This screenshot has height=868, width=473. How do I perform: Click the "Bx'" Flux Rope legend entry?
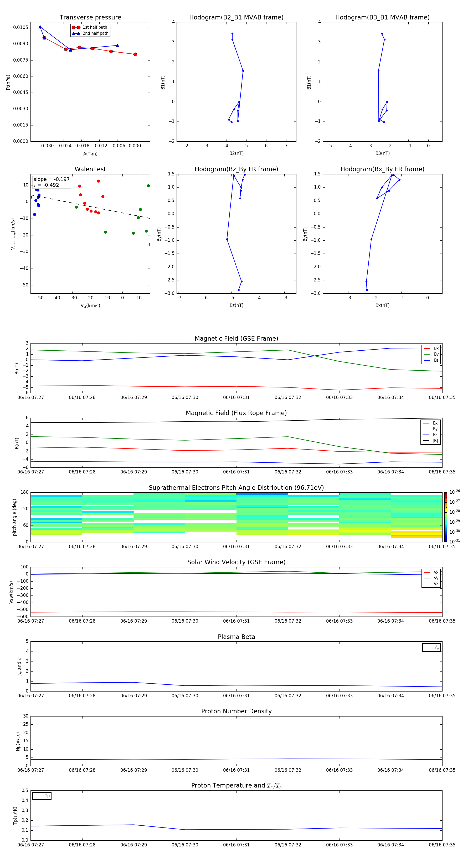click(431, 423)
